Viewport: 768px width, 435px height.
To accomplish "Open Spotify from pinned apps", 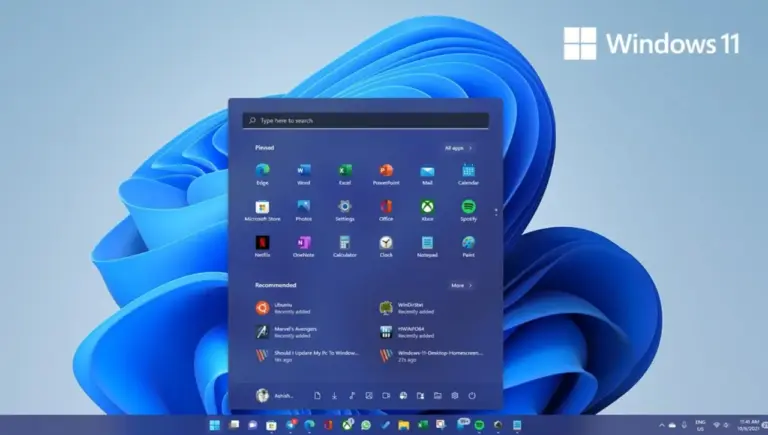I will (x=468, y=207).
